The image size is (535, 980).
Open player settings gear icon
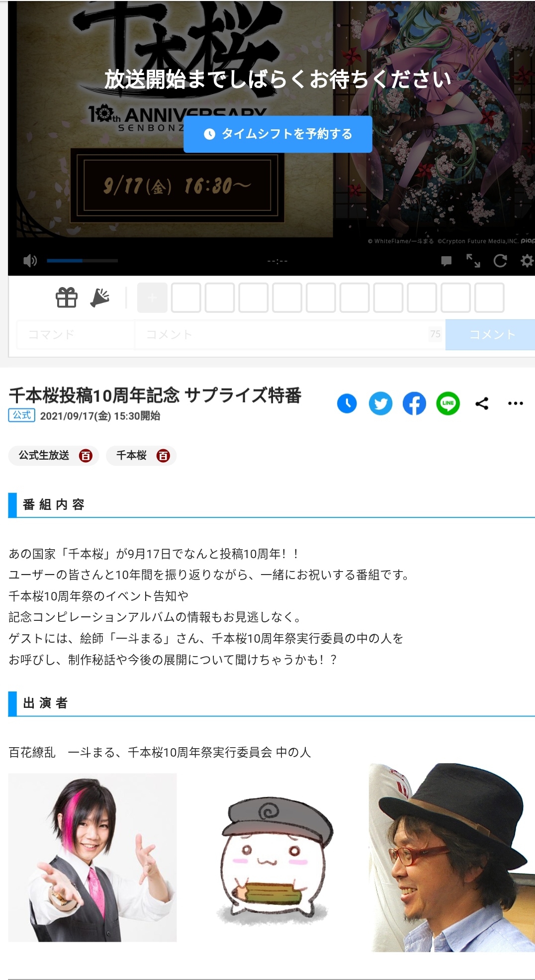[x=527, y=261]
